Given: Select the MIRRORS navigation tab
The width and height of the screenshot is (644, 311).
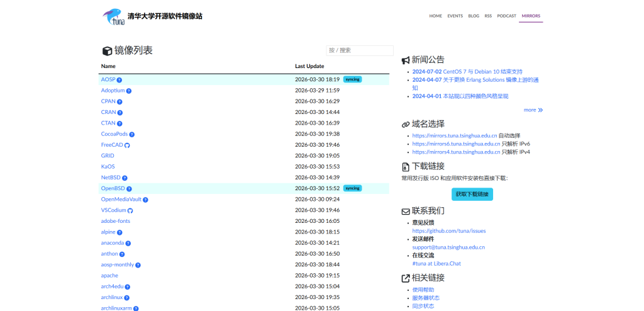Looking at the screenshot, I should [531, 16].
